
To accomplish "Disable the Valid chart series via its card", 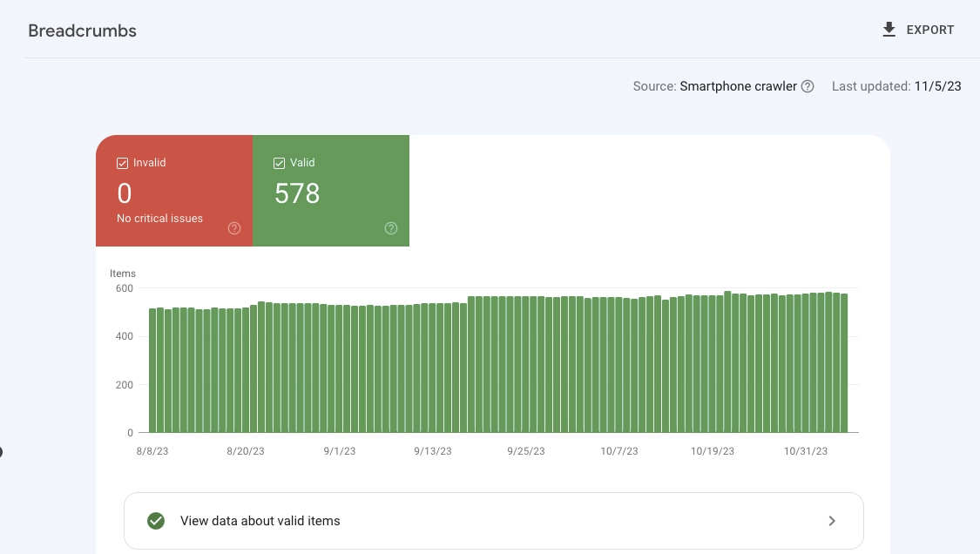I will point(279,163).
